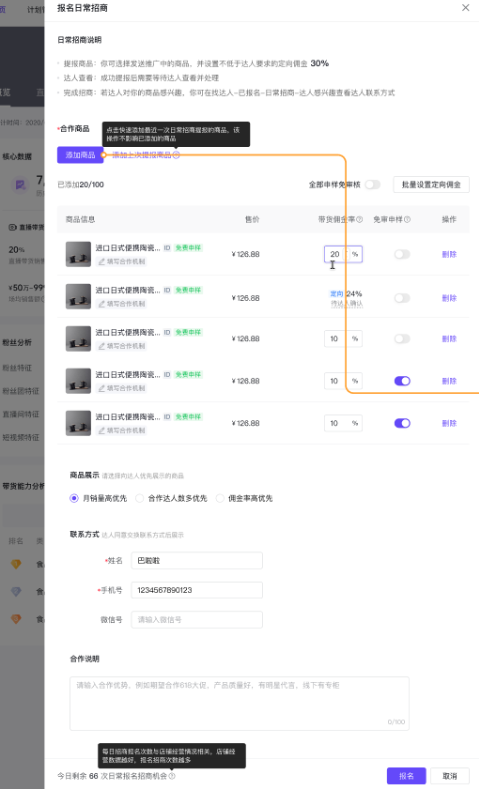Screen dimensions: 479x789
Task: Click the 微信号 input field
Action: click(197, 619)
